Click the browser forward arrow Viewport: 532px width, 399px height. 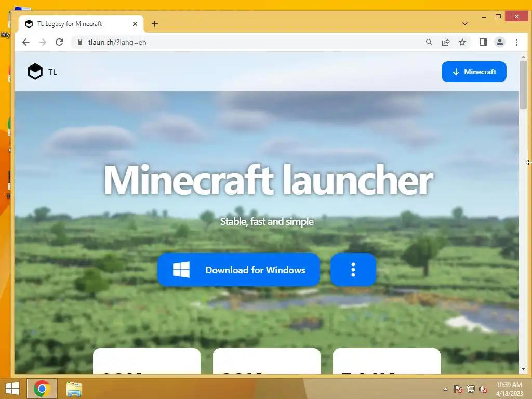pos(43,42)
